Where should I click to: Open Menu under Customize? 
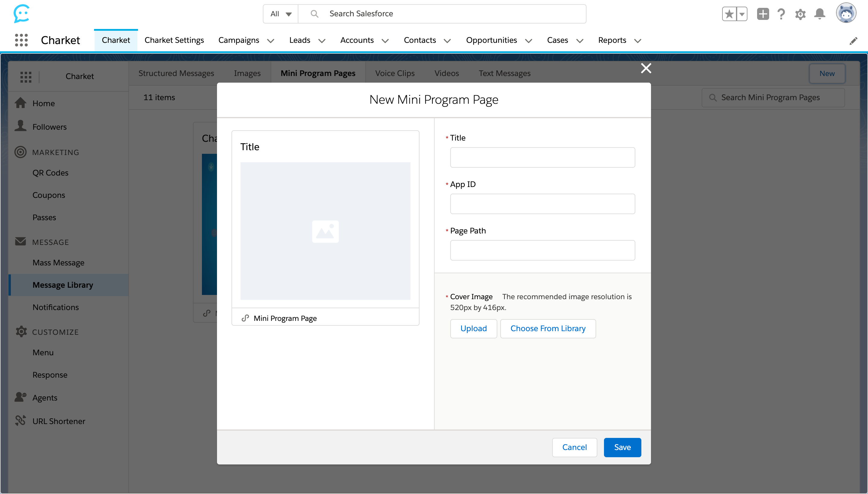[43, 353]
